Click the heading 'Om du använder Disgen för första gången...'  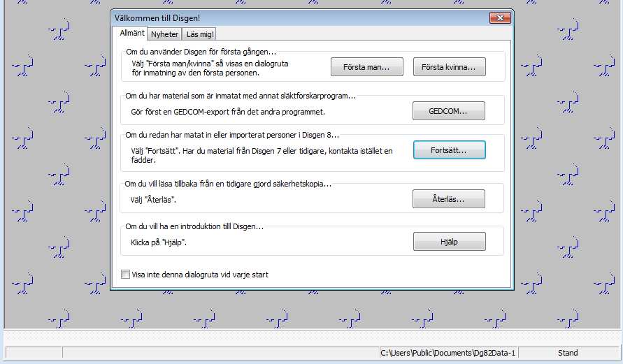click(x=201, y=52)
